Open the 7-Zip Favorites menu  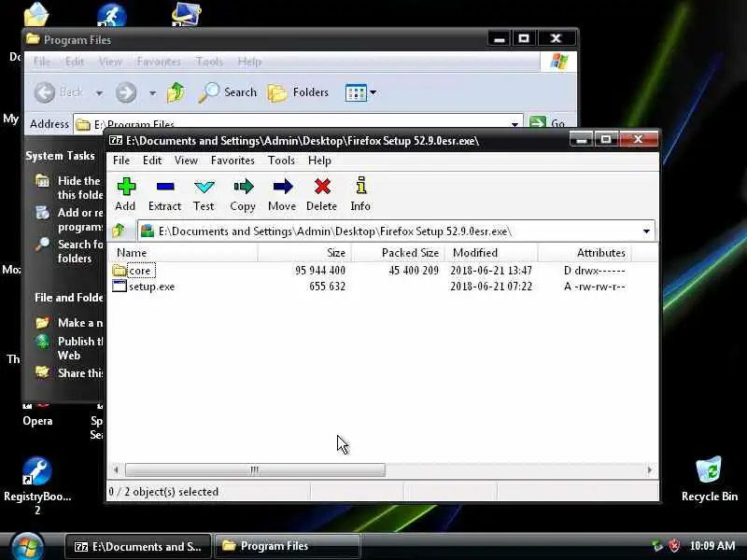[x=233, y=161]
